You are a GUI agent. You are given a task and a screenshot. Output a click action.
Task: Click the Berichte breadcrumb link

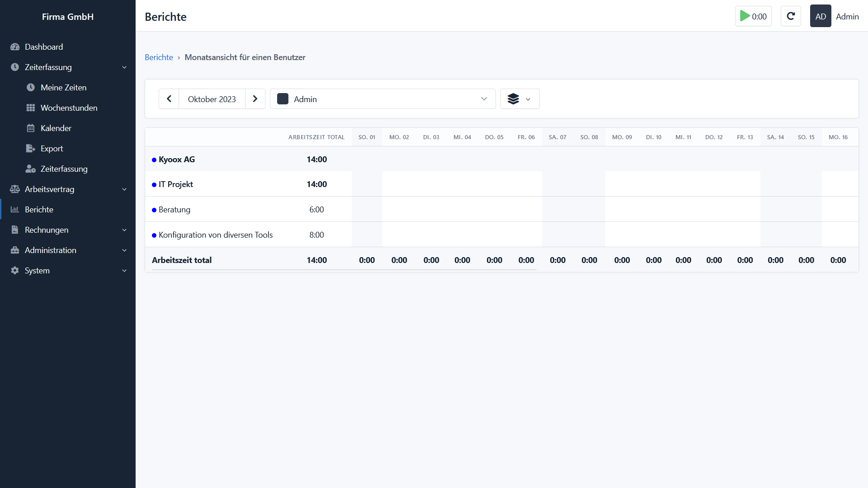pos(159,57)
